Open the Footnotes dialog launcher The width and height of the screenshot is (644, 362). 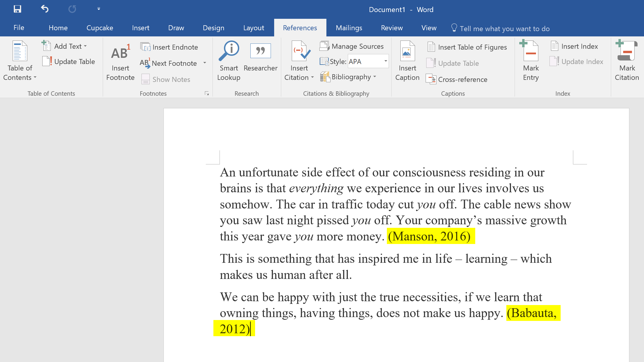coord(207,93)
